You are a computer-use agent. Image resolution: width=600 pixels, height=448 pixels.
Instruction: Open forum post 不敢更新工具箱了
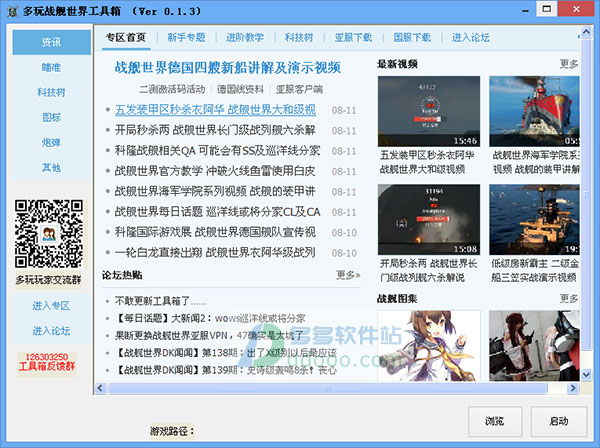pyautogui.click(x=160, y=301)
